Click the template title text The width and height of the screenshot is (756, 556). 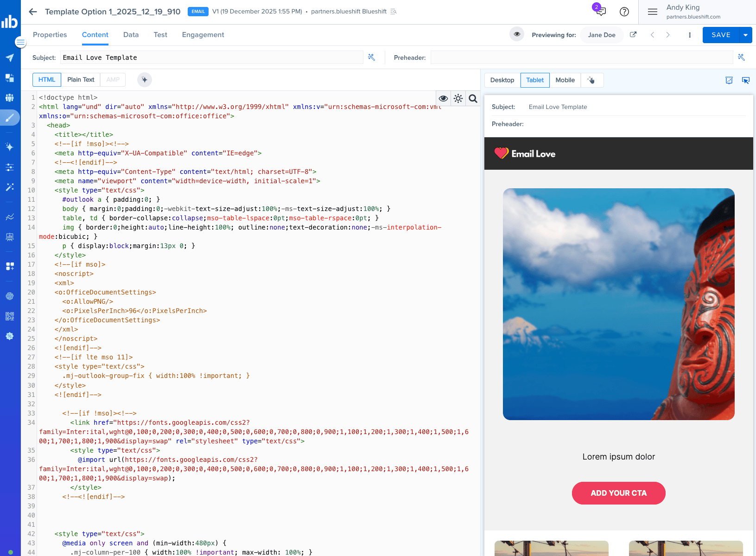(113, 12)
